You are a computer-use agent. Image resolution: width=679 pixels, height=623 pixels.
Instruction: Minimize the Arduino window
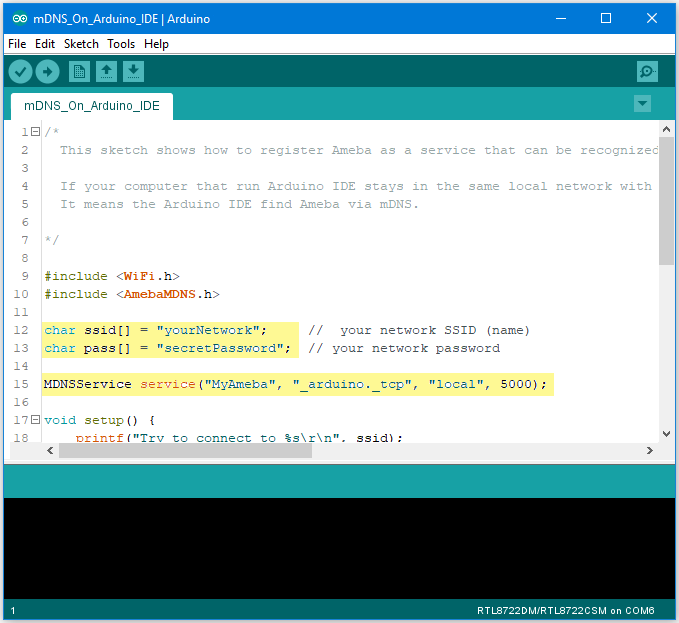click(561, 19)
